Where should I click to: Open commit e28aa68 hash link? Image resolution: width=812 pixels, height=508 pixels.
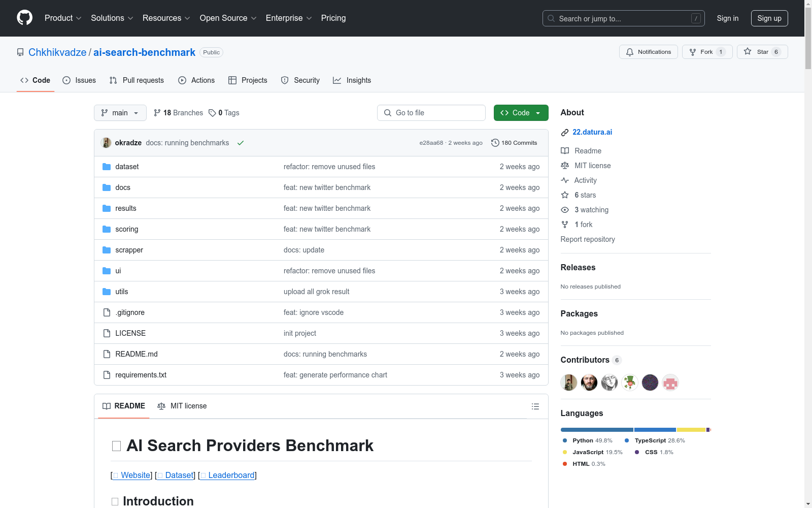click(x=431, y=143)
